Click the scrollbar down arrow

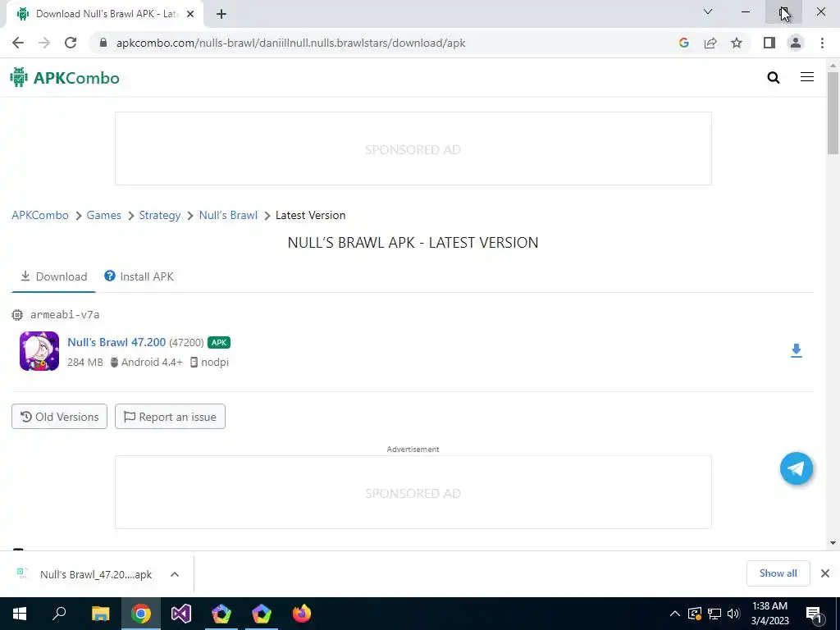(x=833, y=543)
